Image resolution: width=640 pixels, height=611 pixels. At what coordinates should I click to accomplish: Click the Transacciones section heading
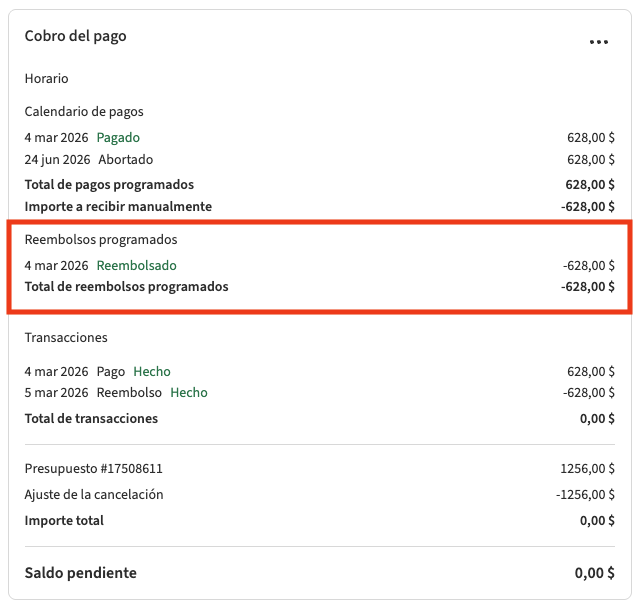66,338
